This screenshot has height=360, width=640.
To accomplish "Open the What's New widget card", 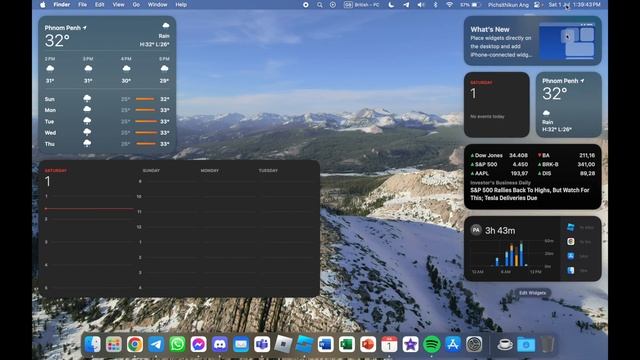I will (x=532, y=41).
